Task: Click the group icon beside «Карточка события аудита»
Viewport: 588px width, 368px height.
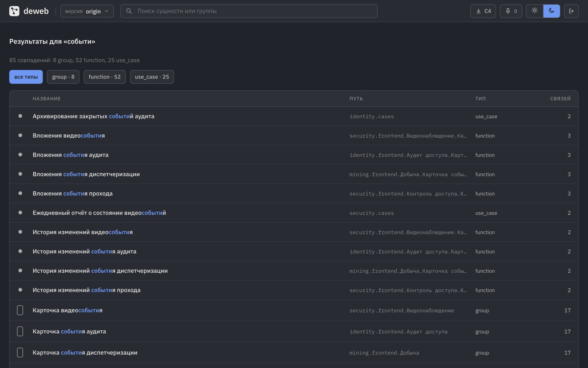Action: click(20, 332)
